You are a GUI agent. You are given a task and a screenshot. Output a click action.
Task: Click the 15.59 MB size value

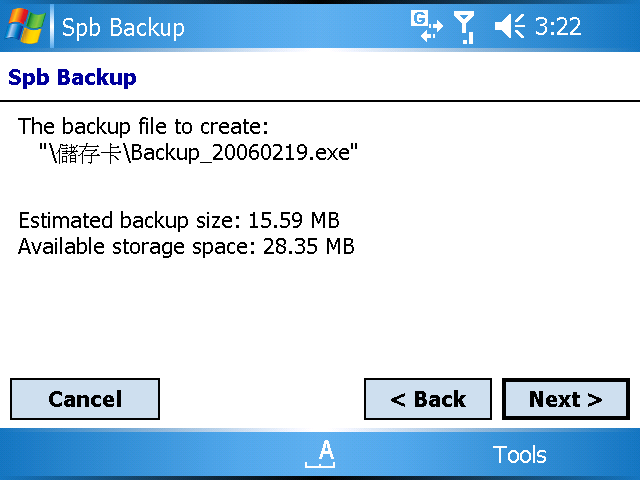tap(294, 220)
